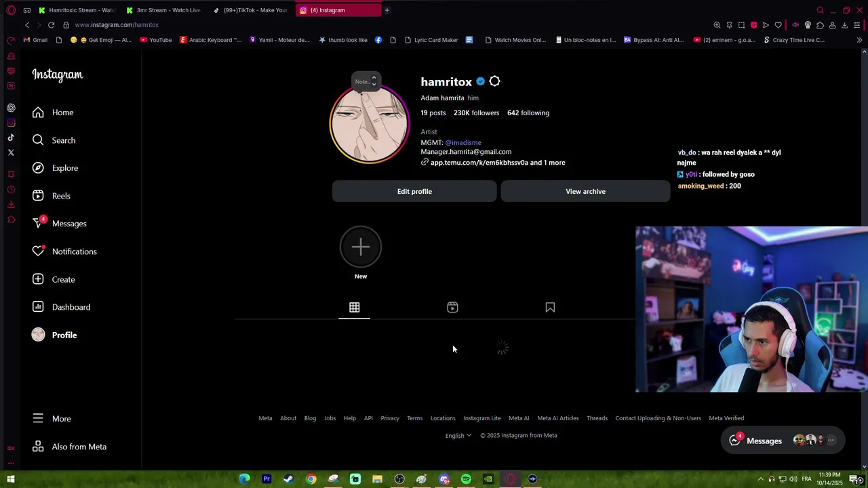Open Steam from the taskbar

pos(288,479)
